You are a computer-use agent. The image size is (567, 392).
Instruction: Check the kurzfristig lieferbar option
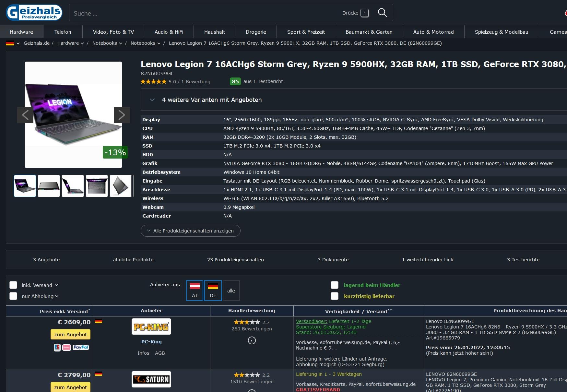tap(334, 296)
